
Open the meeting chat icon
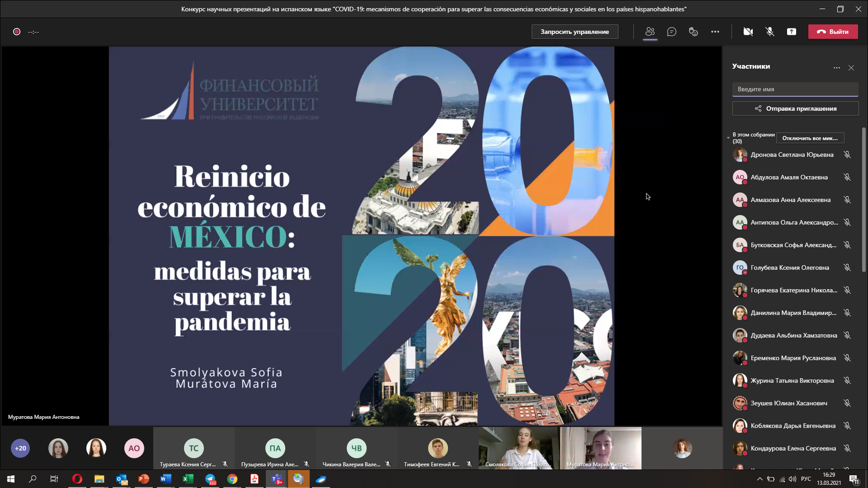tap(672, 32)
